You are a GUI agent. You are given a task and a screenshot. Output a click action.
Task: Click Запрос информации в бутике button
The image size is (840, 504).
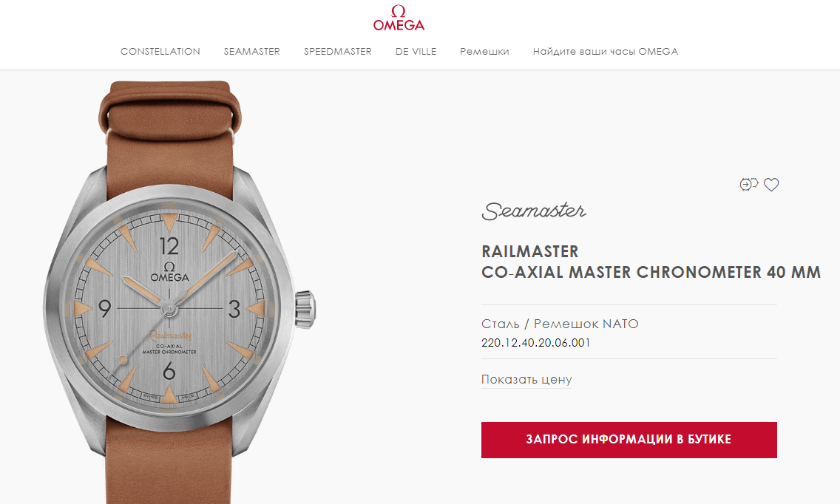coord(629,440)
